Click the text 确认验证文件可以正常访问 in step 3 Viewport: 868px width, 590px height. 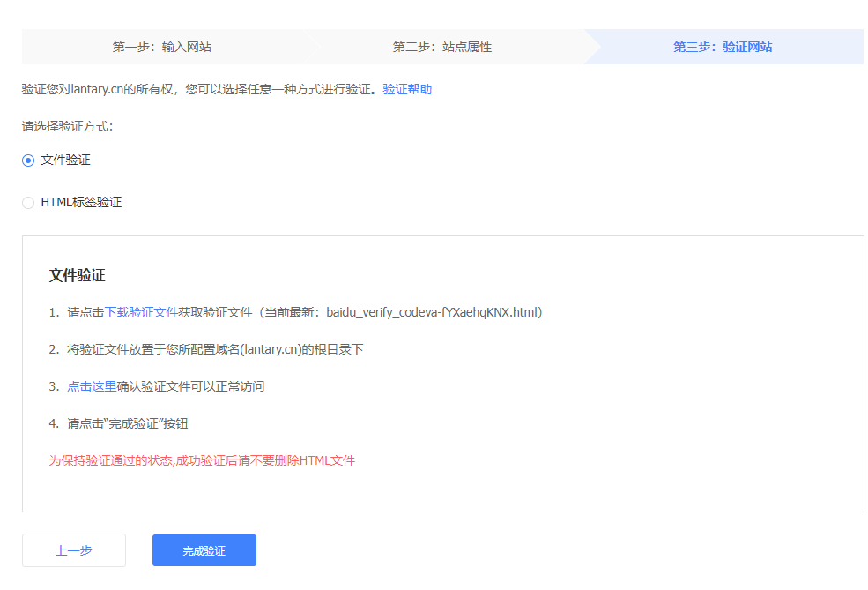tap(190, 386)
